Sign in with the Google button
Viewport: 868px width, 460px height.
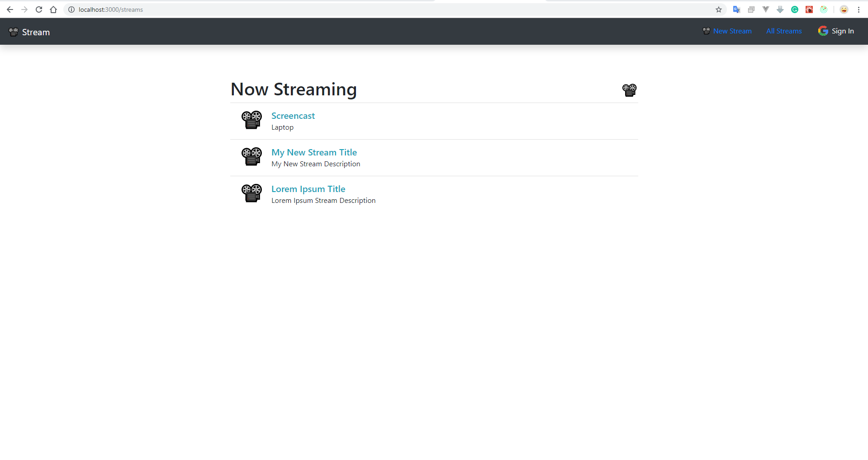click(836, 31)
